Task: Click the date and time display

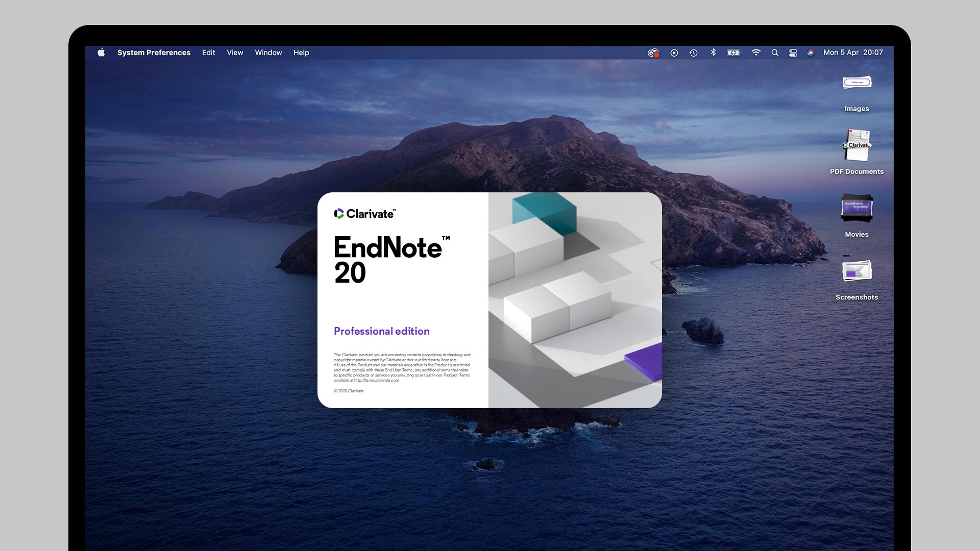Action: pos(853,53)
